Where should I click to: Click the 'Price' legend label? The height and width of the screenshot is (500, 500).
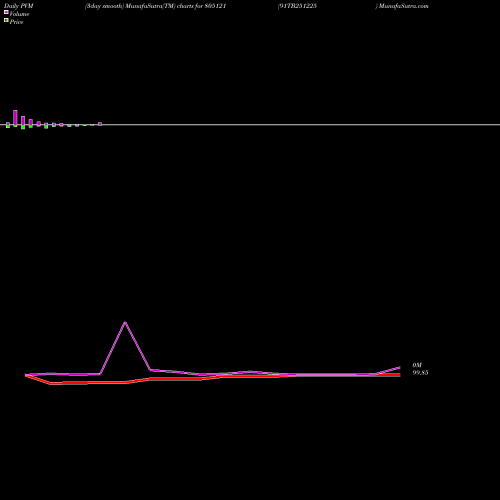[16, 22]
